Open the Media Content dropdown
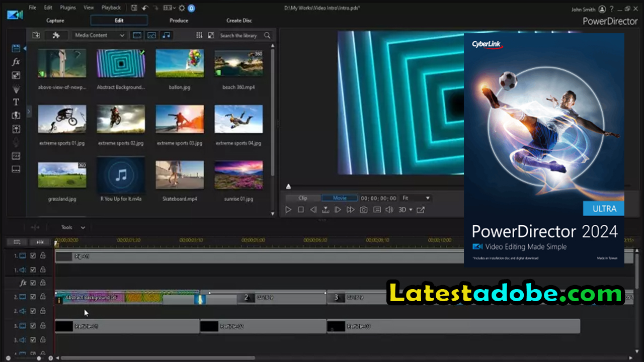 (100, 35)
